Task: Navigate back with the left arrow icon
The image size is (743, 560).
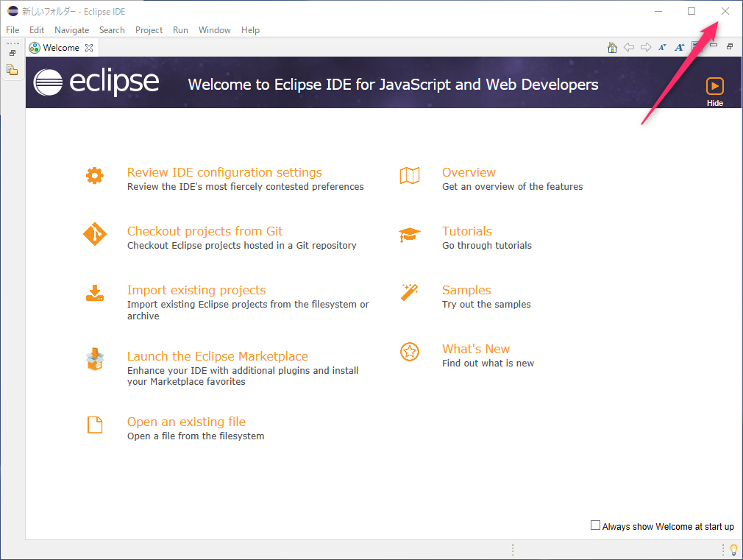Action: point(629,47)
